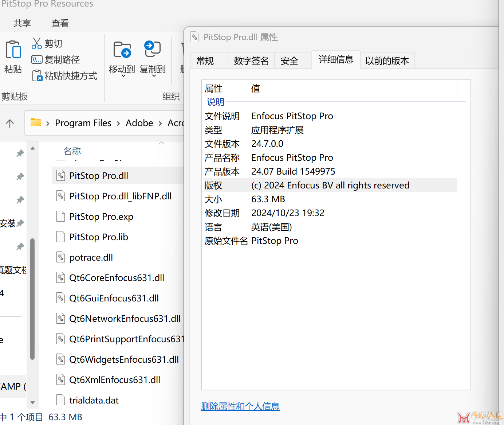Click the Qt6NetworkEnfocus631.dll file icon
This screenshot has width=504, height=425.
[61, 319]
